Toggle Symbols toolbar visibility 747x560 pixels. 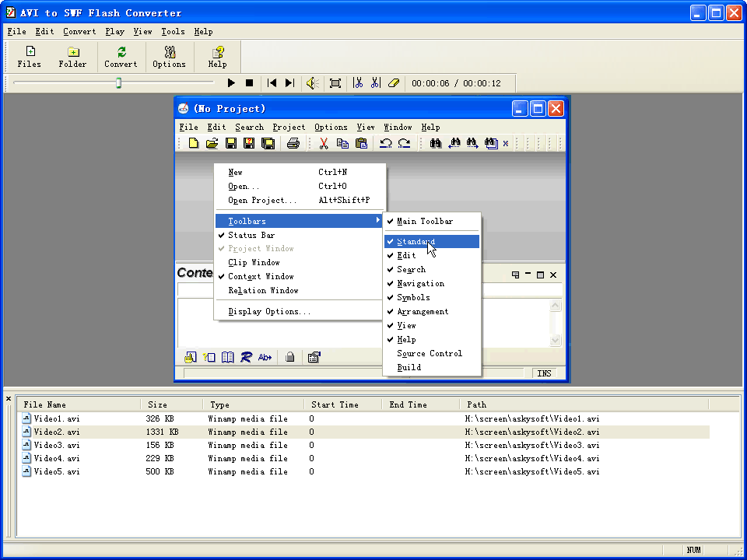click(x=432, y=298)
